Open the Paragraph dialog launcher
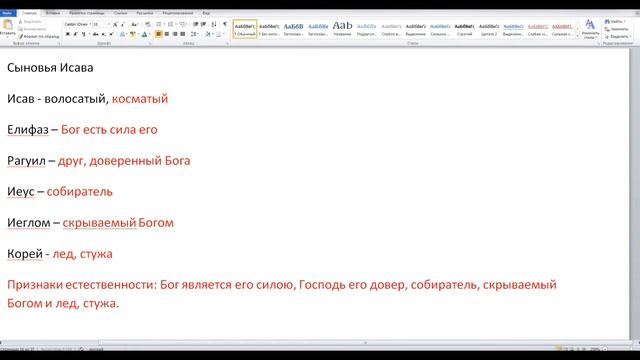The height and width of the screenshot is (360, 640). [227, 43]
